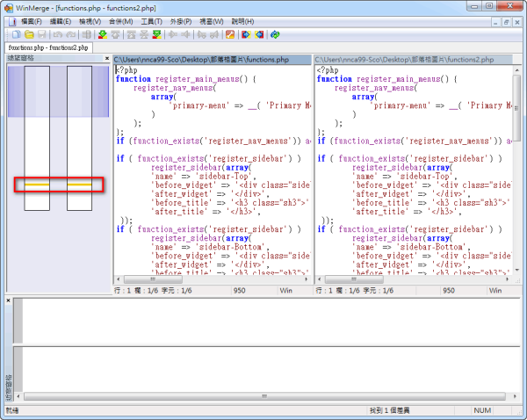Click the yellow difference marker in location pane
527x420 pixels.
tap(37, 185)
